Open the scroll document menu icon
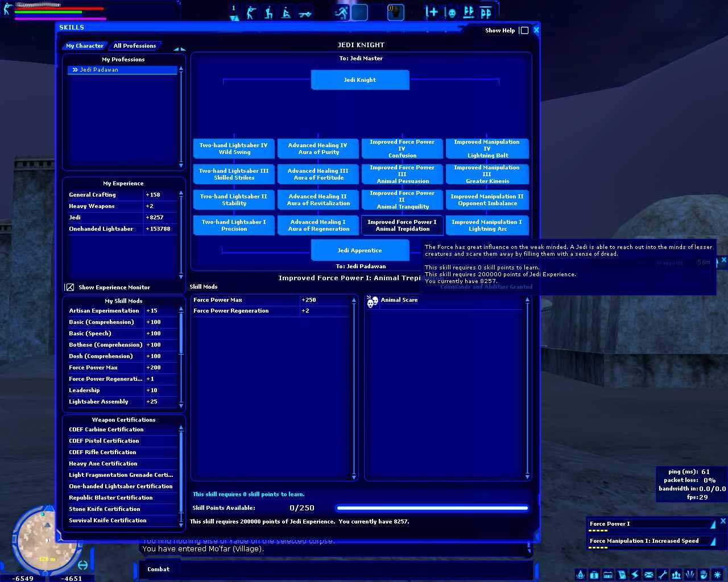 621,575
